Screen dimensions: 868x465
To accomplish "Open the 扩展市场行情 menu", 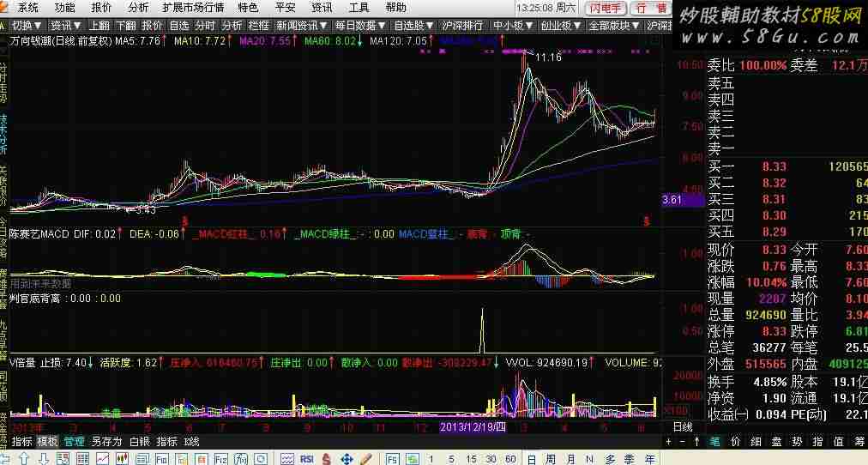I will point(193,7).
